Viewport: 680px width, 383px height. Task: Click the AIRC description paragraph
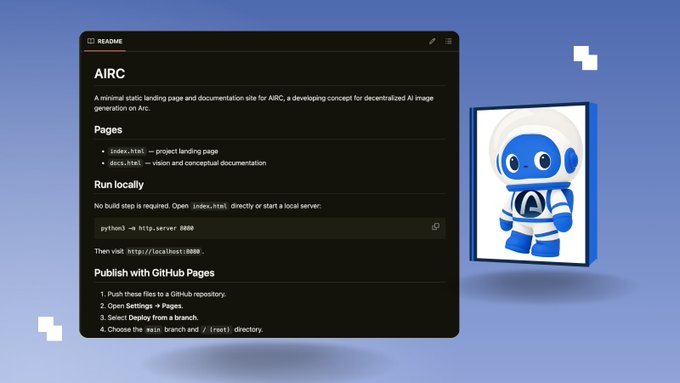click(x=264, y=103)
